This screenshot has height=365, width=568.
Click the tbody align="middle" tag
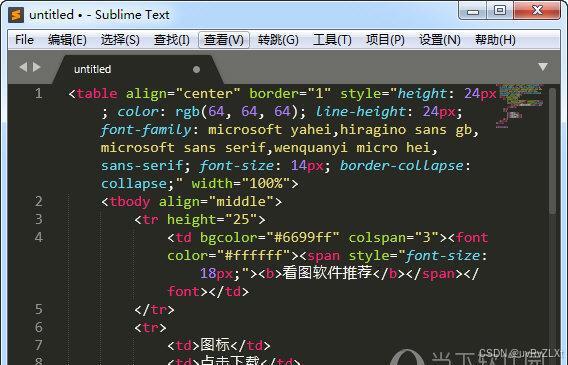point(191,201)
